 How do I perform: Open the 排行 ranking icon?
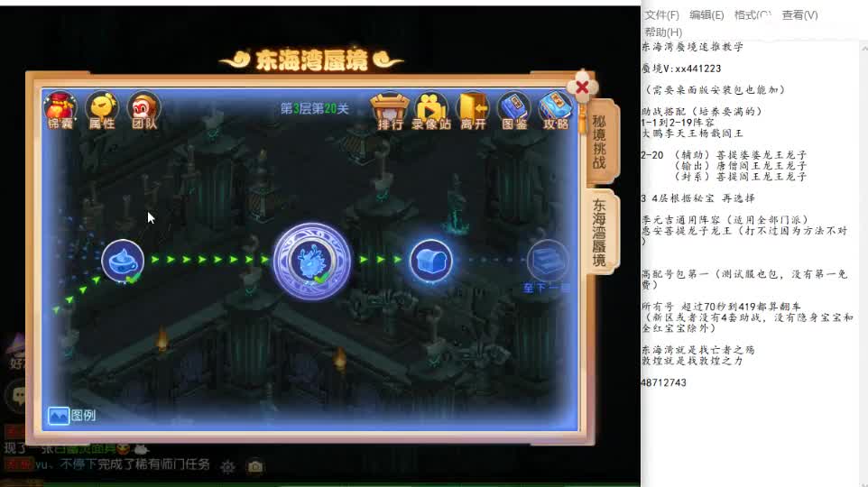(x=390, y=112)
